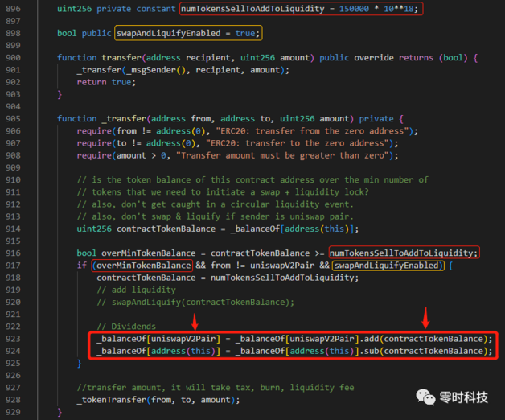
Task: Click '_tokenTransfer(from, to, amount);' on line 928
Action: [158, 400]
